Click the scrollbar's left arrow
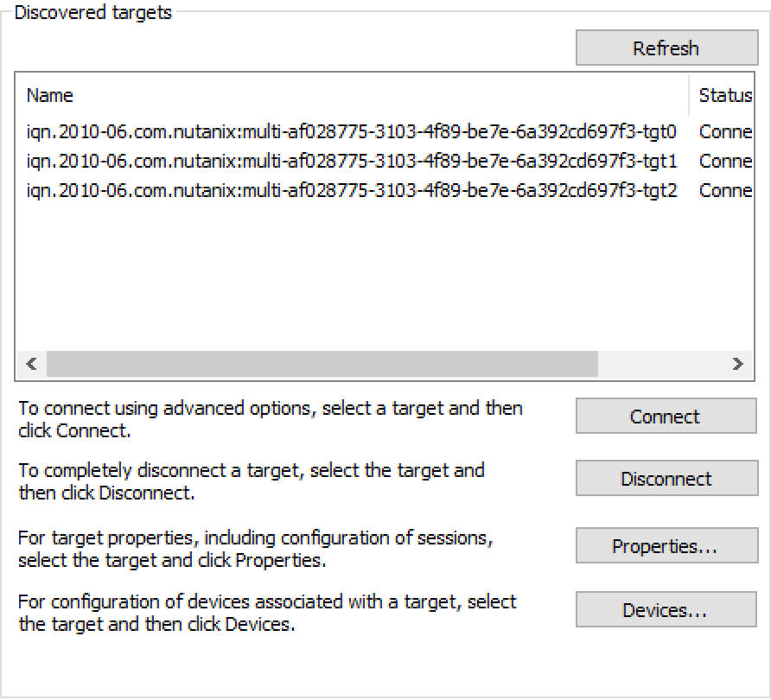 pyautogui.click(x=31, y=364)
